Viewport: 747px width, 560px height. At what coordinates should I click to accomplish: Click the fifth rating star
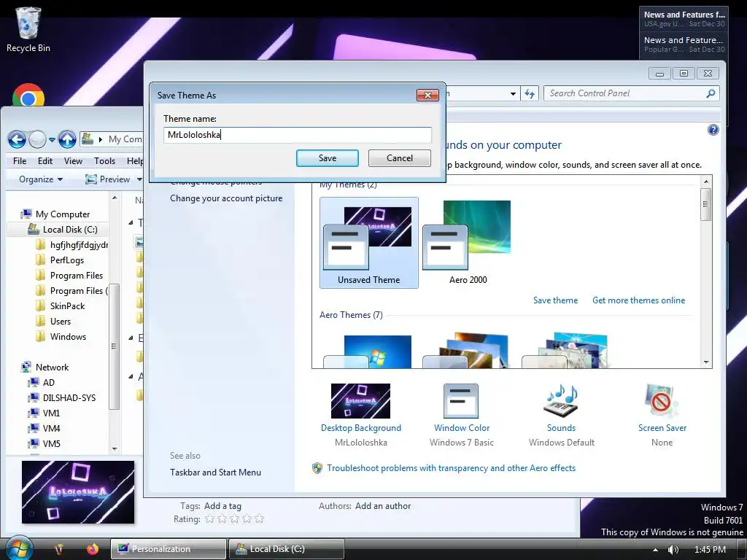click(x=259, y=519)
